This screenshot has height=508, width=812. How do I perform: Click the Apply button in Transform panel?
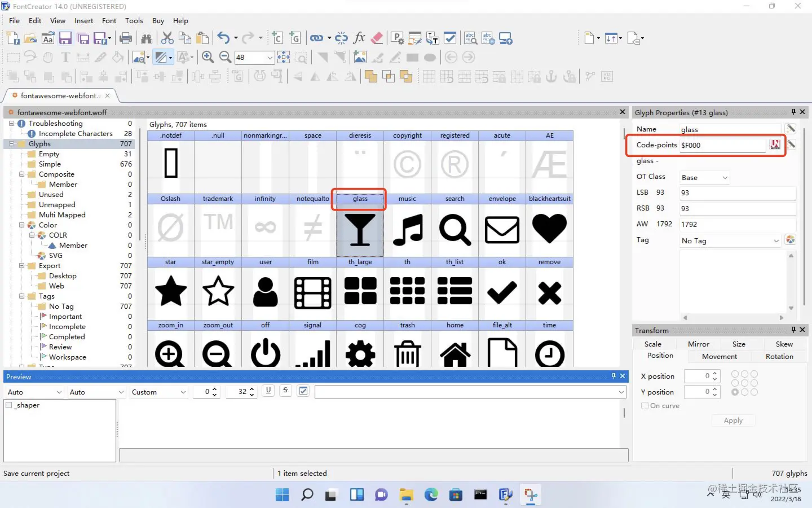pos(733,421)
